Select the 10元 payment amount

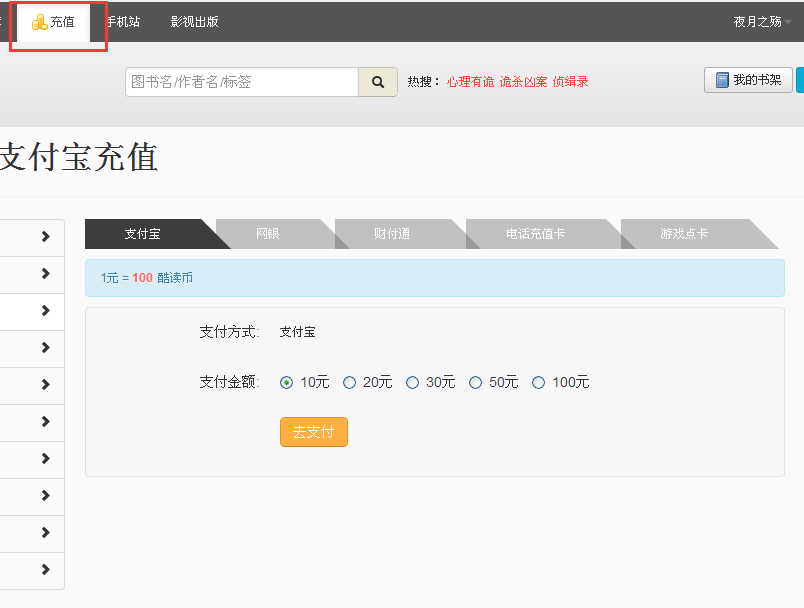[287, 382]
